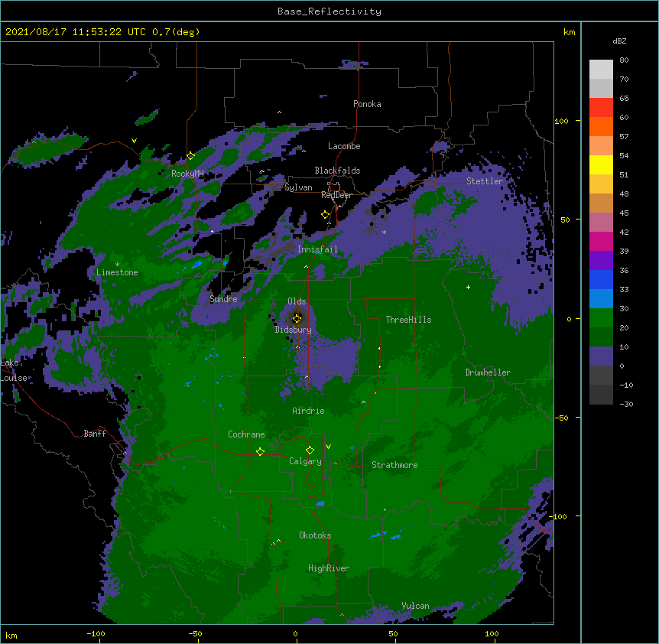Screen dimensions: 659x644
Task: Click the radar site diamond between Olds and Didsbury
Action: (x=297, y=318)
